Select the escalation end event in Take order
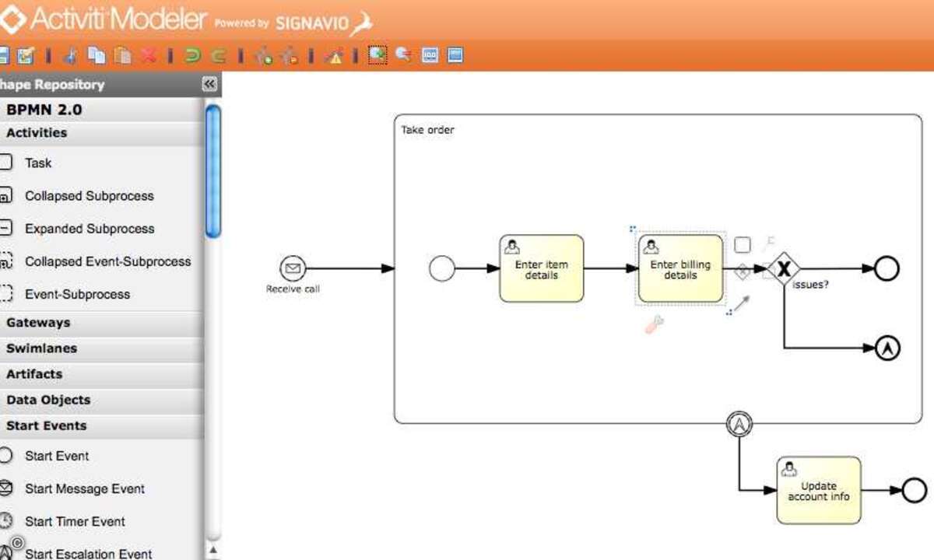This screenshot has height=560, width=934. (887, 348)
